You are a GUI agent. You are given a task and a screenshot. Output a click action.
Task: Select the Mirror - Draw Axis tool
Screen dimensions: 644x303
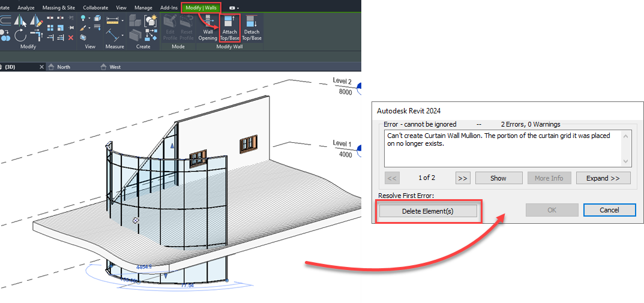[37, 21]
